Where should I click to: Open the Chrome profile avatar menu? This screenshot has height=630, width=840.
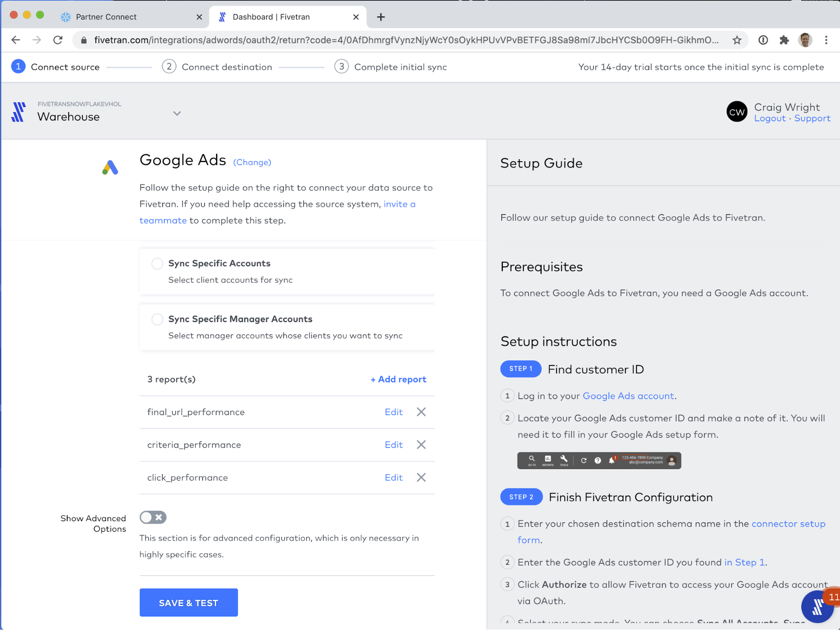click(x=805, y=40)
